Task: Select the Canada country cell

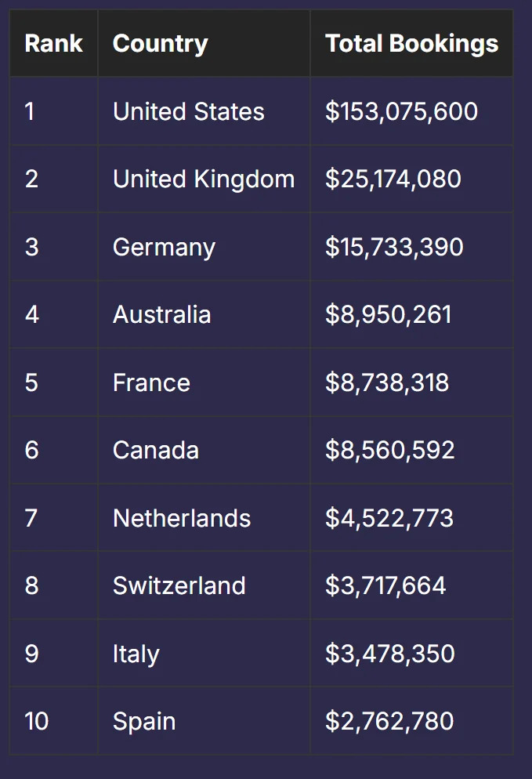Action: click(156, 450)
